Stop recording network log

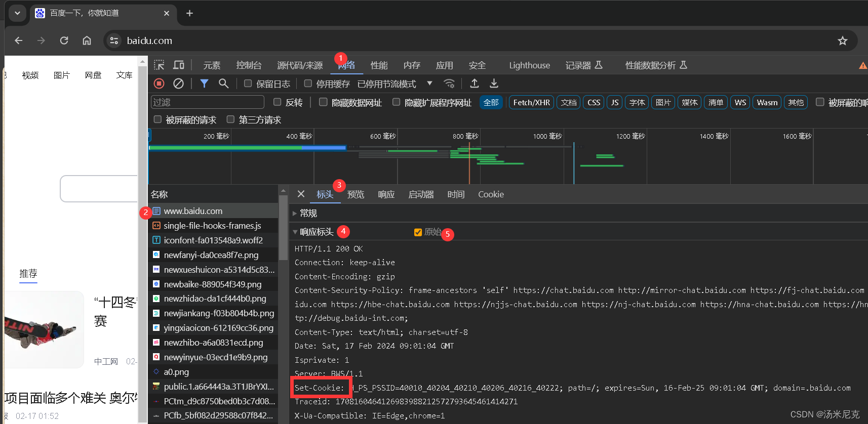[159, 83]
